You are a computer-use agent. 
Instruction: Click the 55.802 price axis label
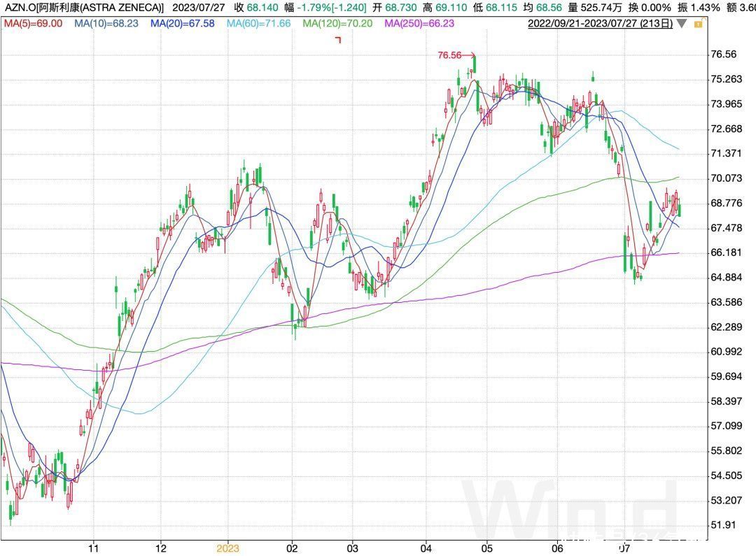pos(727,451)
